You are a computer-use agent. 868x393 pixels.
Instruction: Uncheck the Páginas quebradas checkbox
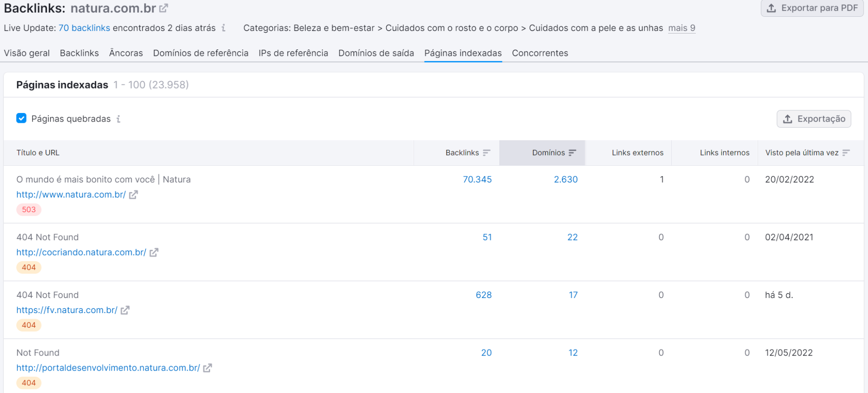click(x=21, y=118)
